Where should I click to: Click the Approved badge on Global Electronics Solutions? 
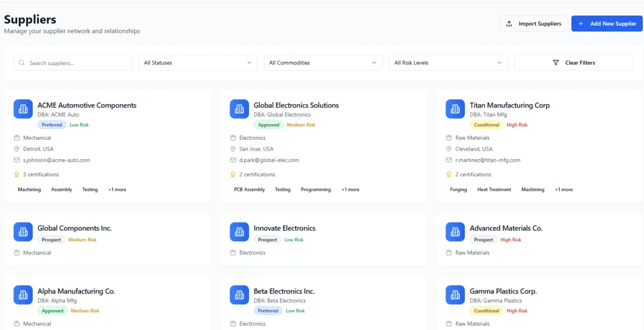point(269,125)
